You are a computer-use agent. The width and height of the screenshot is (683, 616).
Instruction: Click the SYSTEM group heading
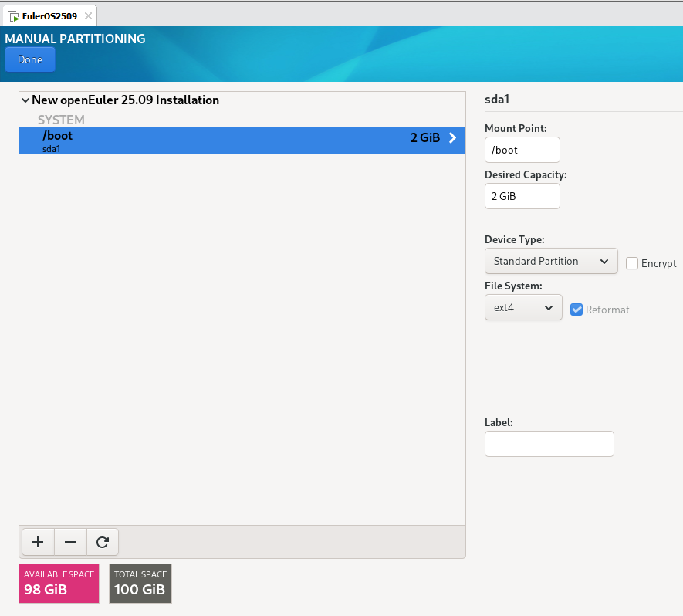[x=61, y=120]
